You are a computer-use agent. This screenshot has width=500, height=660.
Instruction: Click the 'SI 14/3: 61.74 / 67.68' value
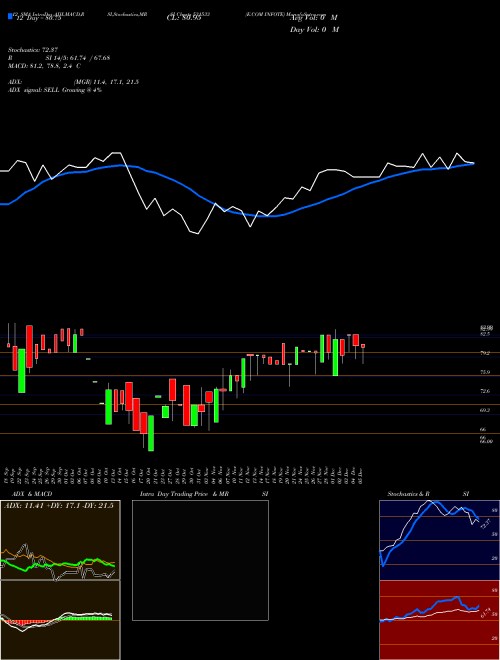pos(78,58)
